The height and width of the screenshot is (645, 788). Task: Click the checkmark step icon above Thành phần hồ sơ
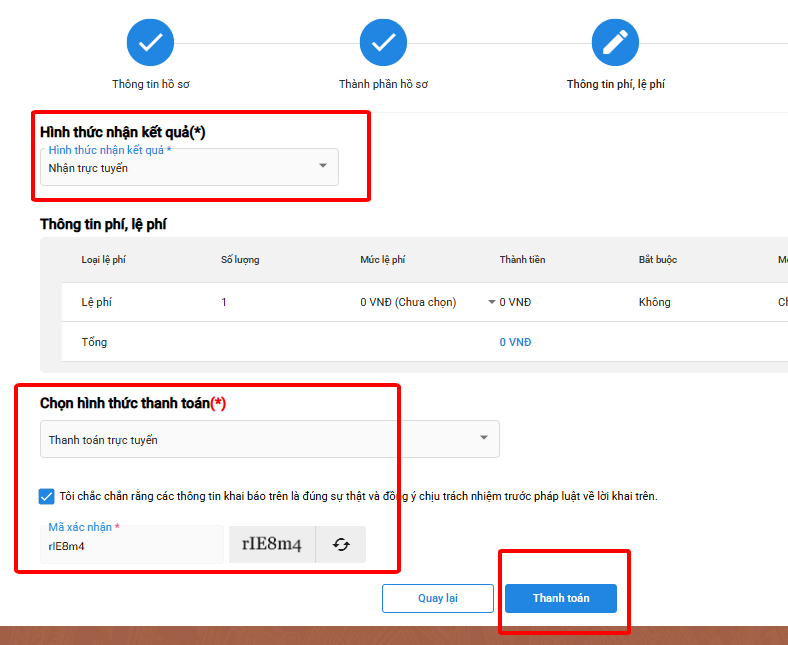[x=383, y=42]
